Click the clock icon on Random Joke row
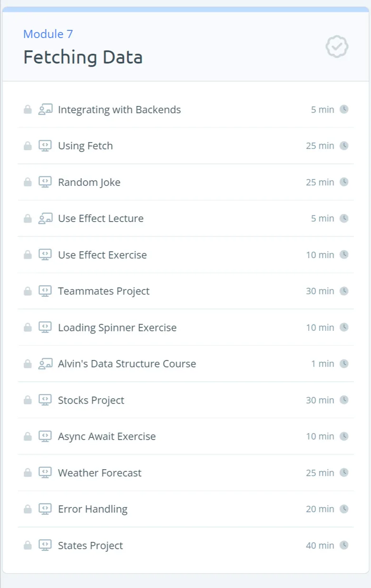This screenshot has height=588, width=371. 344,182
